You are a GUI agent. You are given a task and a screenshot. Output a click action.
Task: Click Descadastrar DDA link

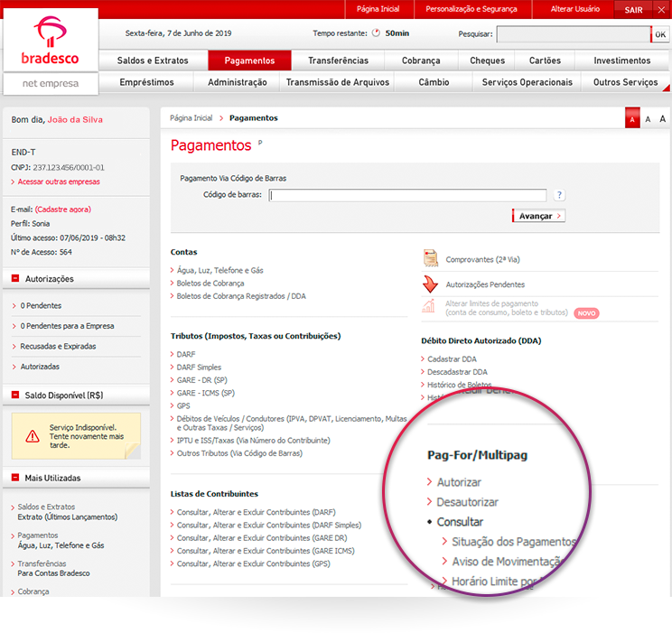(457, 372)
